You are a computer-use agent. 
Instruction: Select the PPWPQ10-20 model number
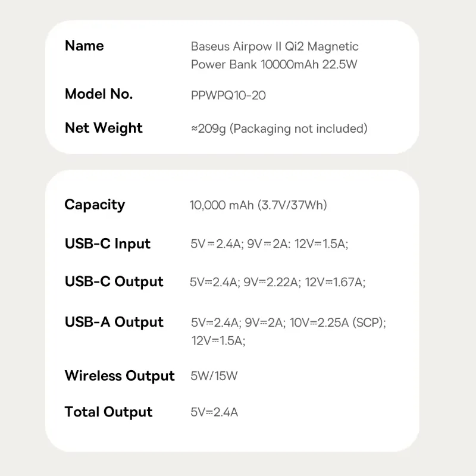pos(228,96)
